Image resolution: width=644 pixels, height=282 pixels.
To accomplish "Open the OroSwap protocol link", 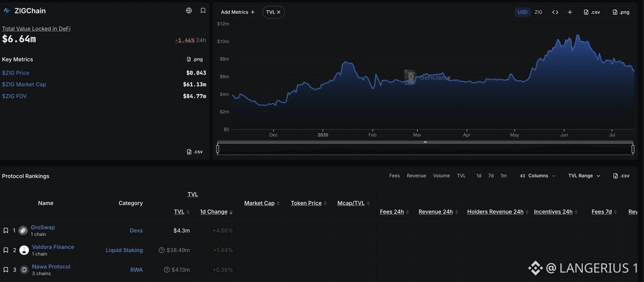I will click(x=43, y=227).
